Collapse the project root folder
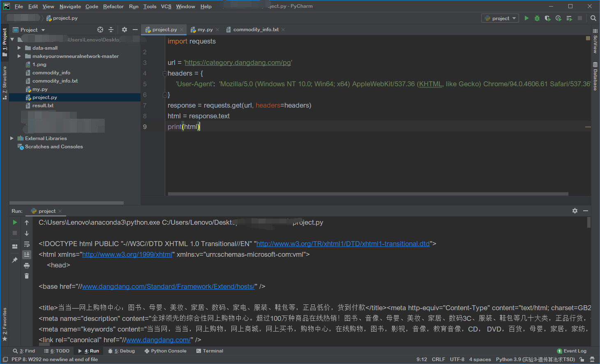This screenshot has width=600, height=364. [12, 39]
